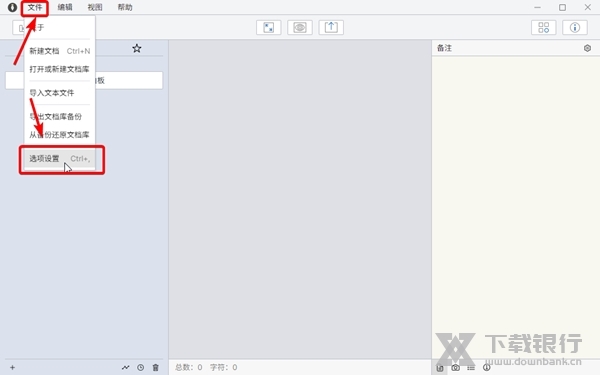The image size is (600, 375).
Task: Select 导入文本文件 menu entry
Action: pyautogui.click(x=59, y=93)
